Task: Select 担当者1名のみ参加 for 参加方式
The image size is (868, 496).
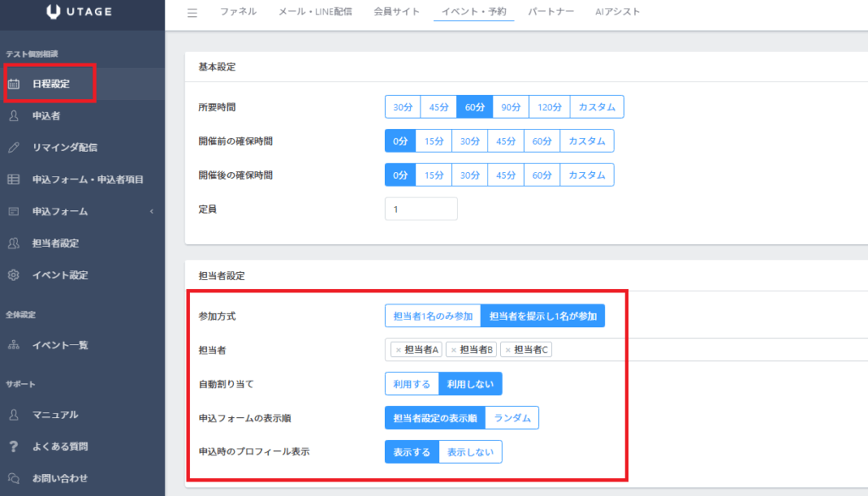Action: click(x=432, y=316)
